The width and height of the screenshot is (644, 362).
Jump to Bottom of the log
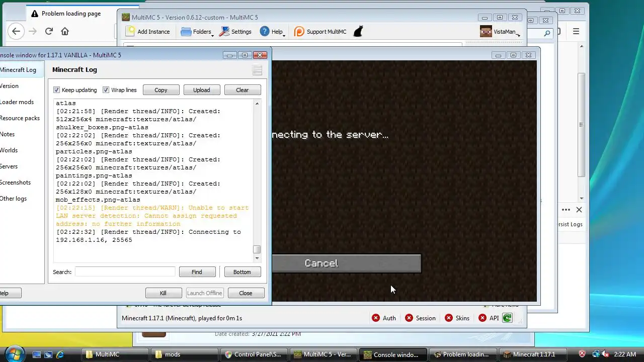point(242,272)
